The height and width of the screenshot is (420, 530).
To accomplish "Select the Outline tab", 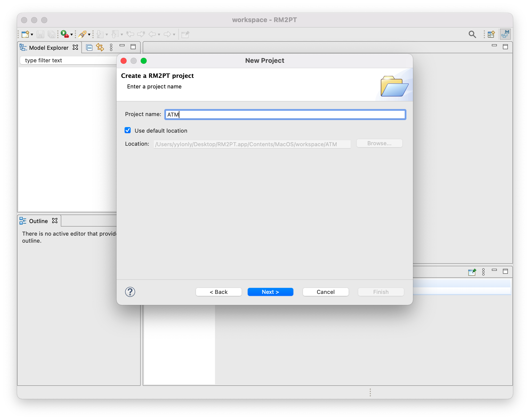I will coord(38,221).
